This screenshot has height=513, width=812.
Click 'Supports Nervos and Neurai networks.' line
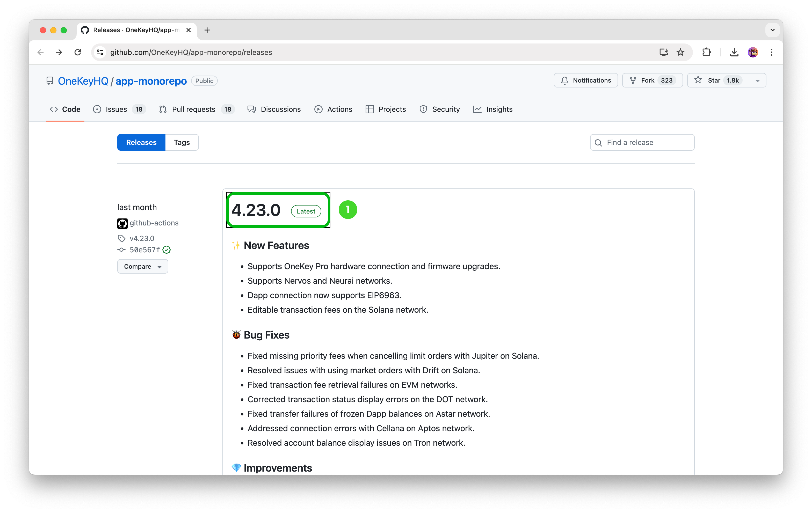[x=320, y=281]
